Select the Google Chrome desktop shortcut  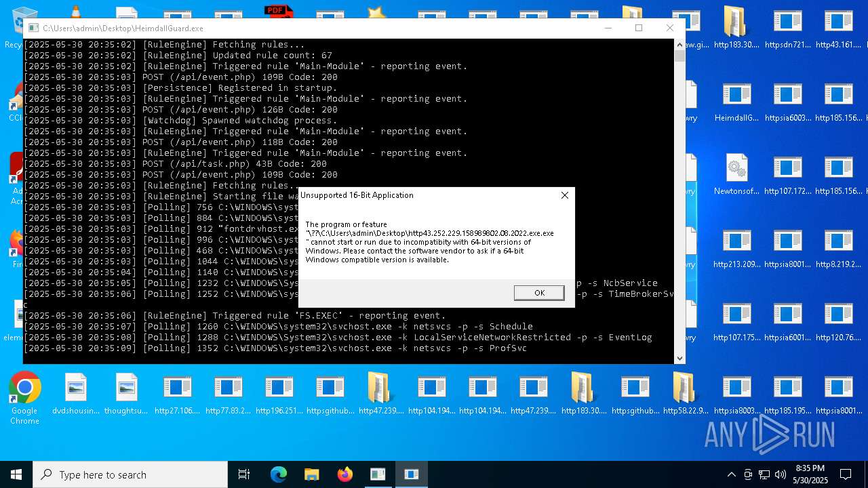24,399
